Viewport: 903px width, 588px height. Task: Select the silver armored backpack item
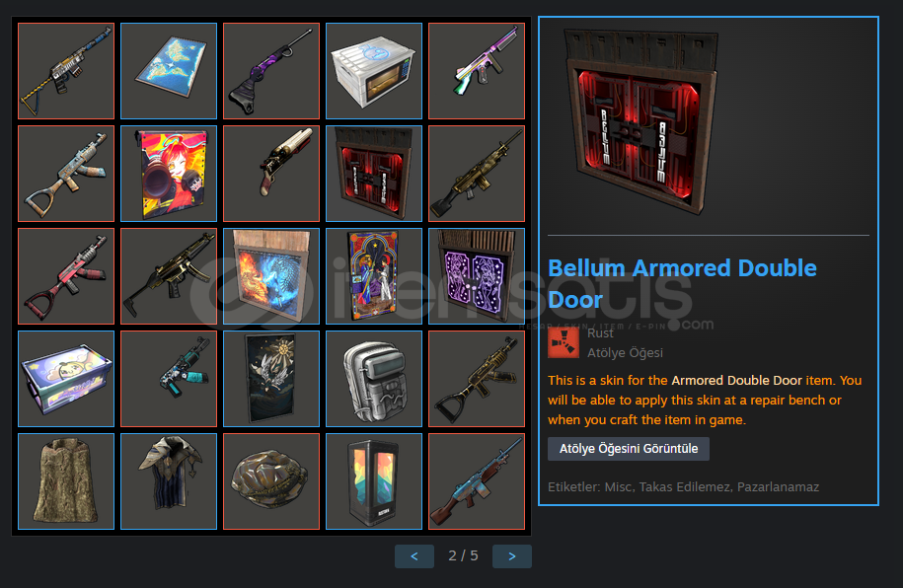click(x=374, y=379)
